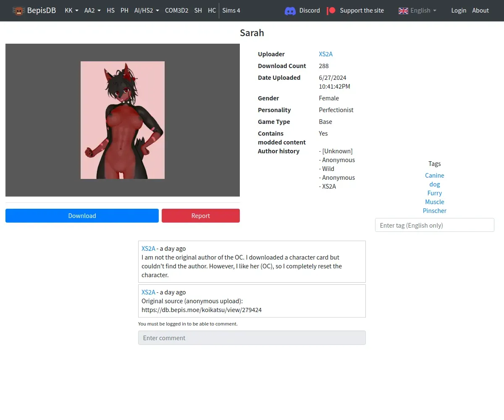Image resolution: width=504 pixels, height=420 pixels.
Task: Click the Contains modded content label
Action: (282, 138)
